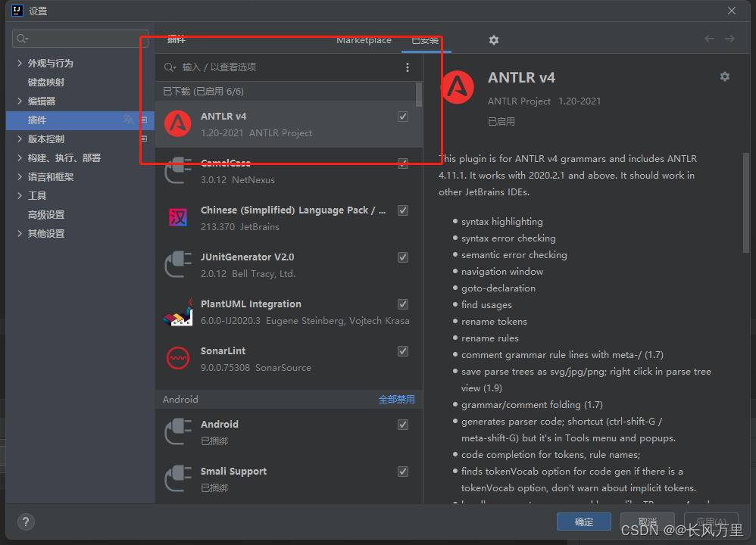Uncheck the JUnitGenerator V2.0 plugin
Image resolution: width=756 pixels, height=545 pixels.
pyautogui.click(x=402, y=257)
